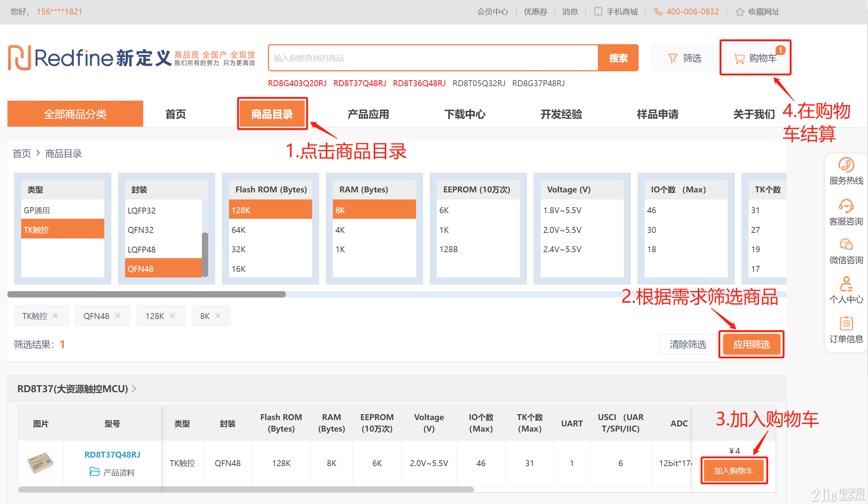Deselect TK触控 type filter
This screenshot has height=504, width=868.
pos(63,230)
